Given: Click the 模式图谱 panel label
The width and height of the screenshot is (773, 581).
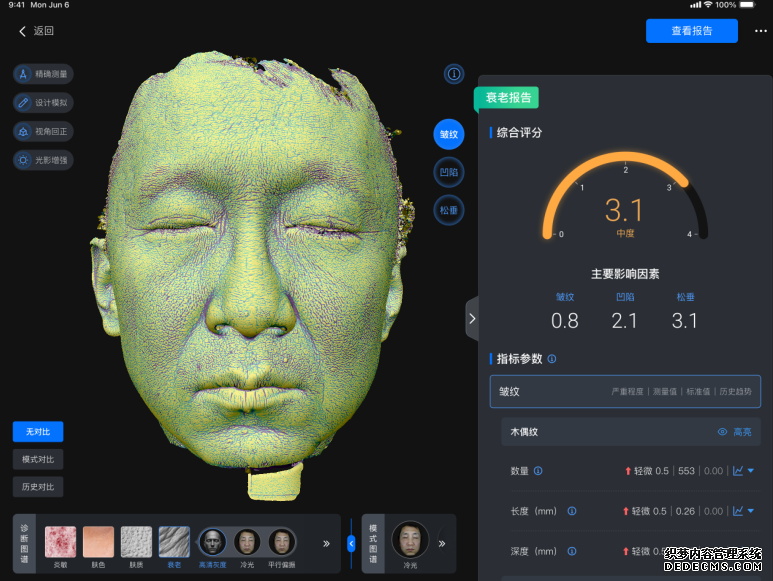Looking at the screenshot, I should [x=373, y=544].
